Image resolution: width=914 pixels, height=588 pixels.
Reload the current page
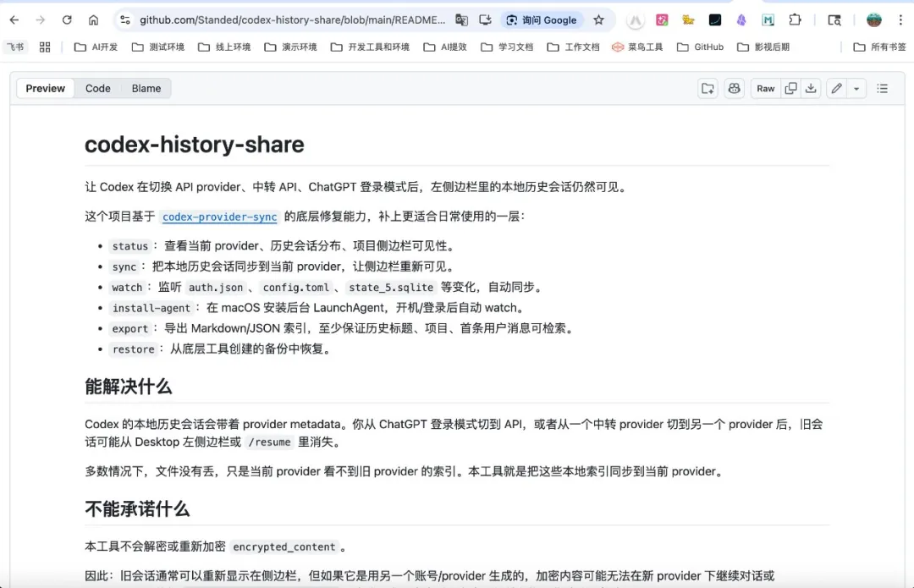click(x=67, y=19)
